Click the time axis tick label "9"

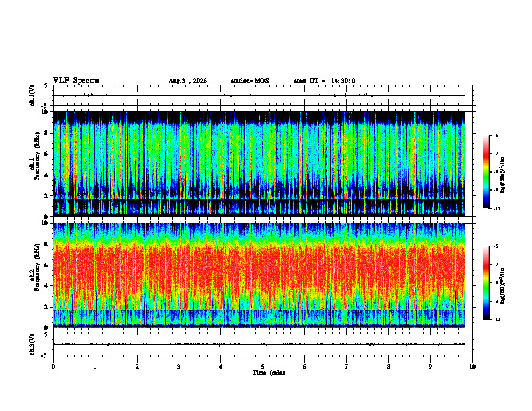(x=430, y=367)
